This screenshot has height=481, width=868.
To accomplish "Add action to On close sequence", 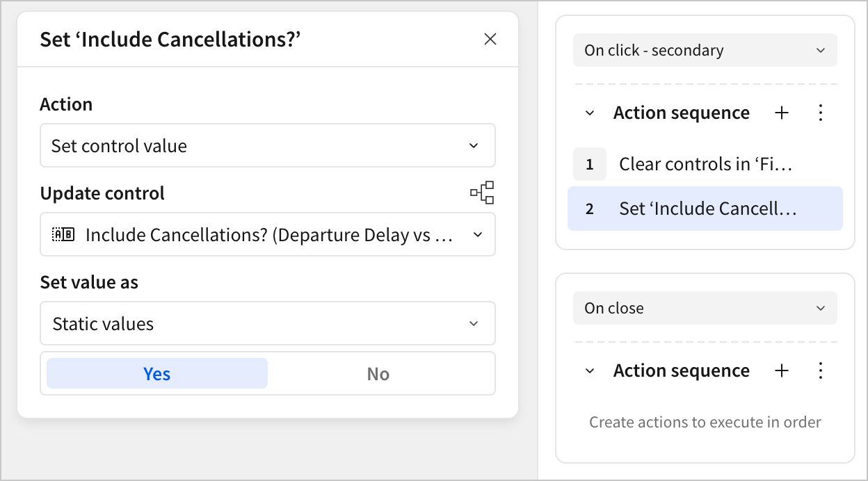I will (x=782, y=371).
